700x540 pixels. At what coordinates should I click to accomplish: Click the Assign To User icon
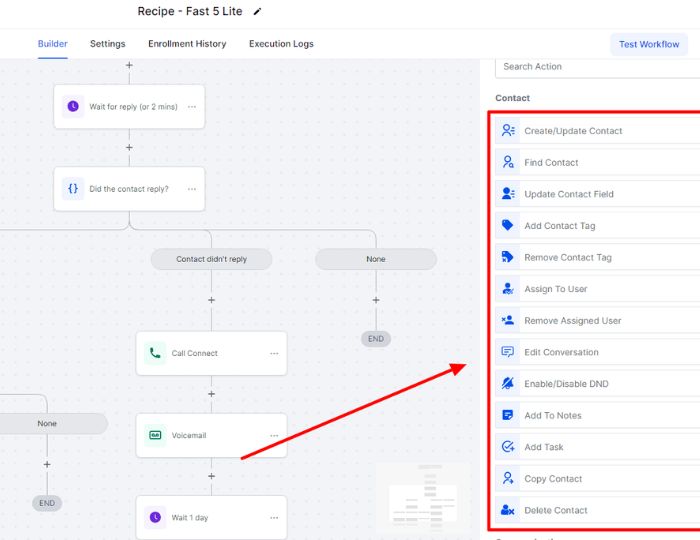click(508, 289)
